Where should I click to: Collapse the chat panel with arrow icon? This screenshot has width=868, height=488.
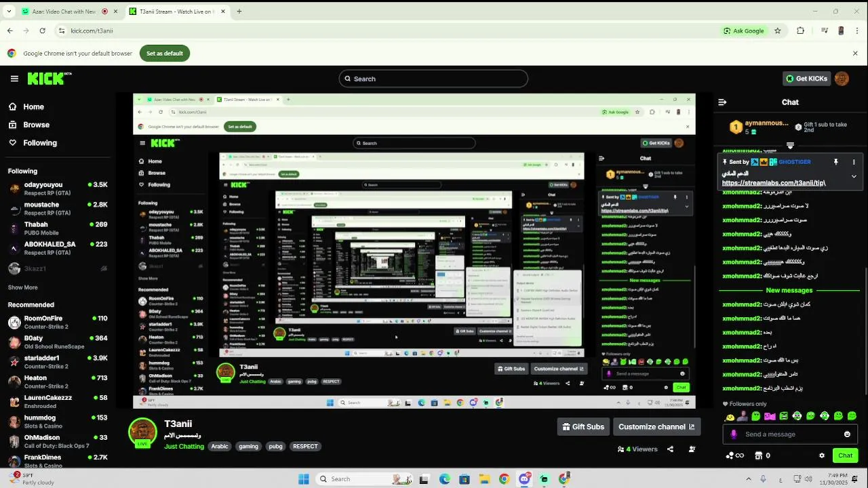pyautogui.click(x=722, y=102)
